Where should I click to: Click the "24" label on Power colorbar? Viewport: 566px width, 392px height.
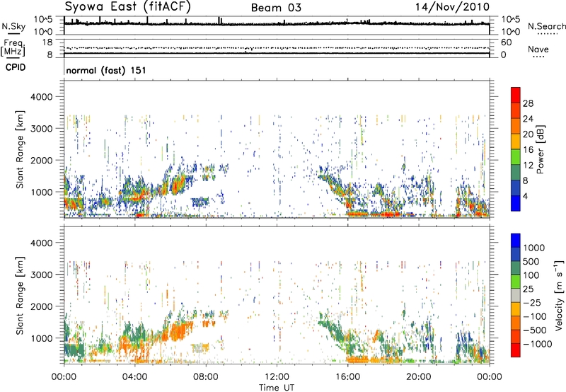coord(528,119)
